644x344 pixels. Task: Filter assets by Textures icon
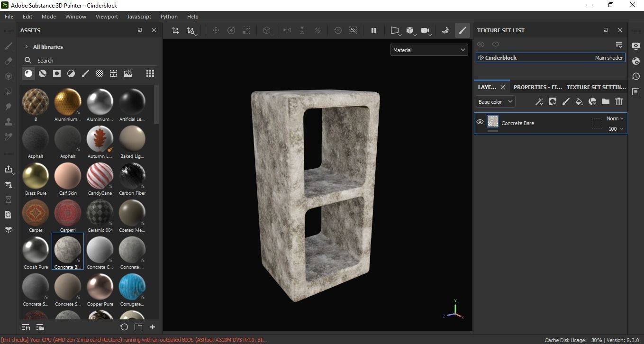(x=114, y=73)
